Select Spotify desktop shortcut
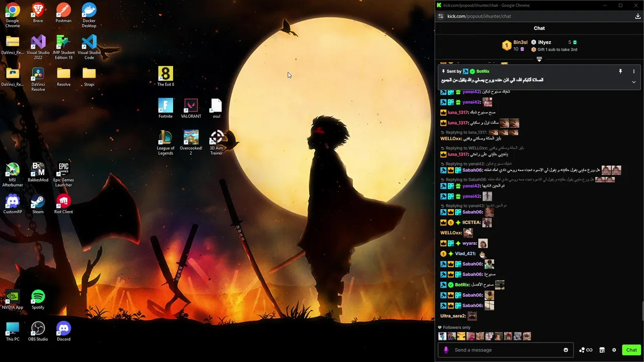This screenshot has height=362, width=644. coord(38,300)
